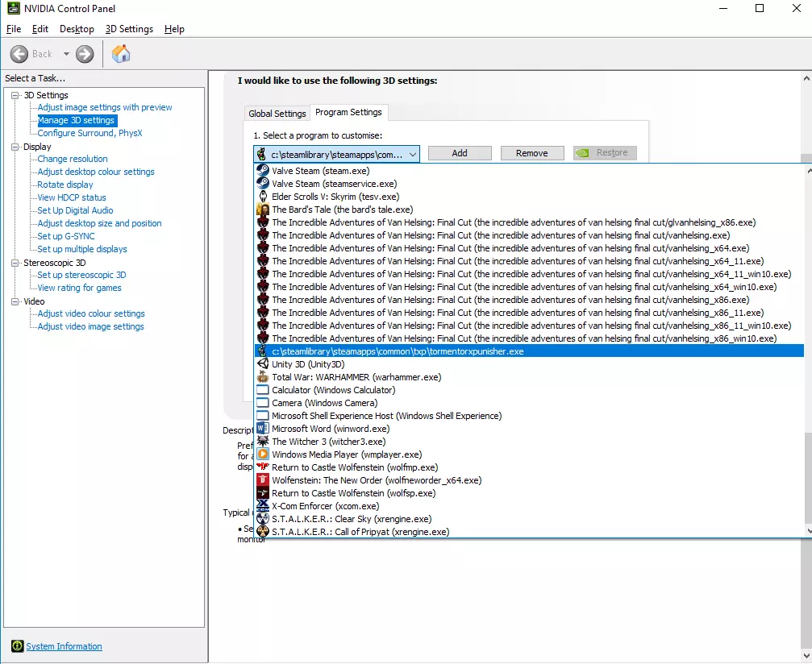The width and height of the screenshot is (812, 664).
Task: Click the X-Com Enforcer icon in list
Action: click(262, 506)
